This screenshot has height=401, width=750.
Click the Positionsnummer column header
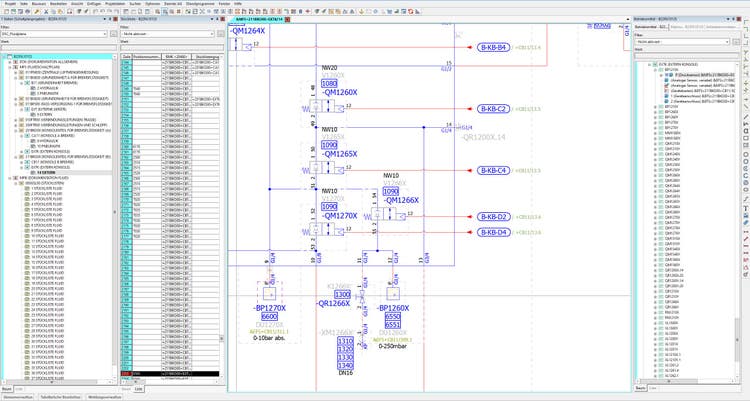click(145, 57)
